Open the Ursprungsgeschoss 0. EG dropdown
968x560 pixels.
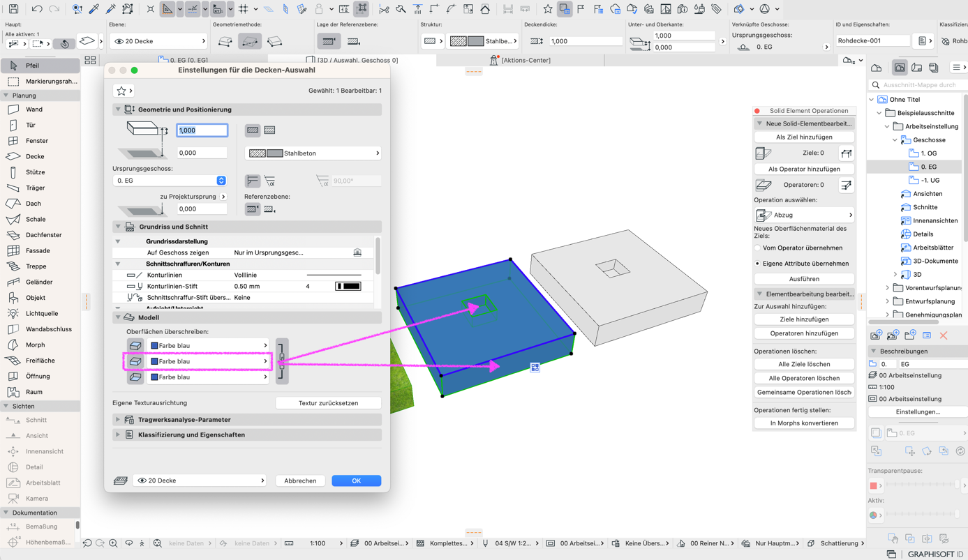170,181
